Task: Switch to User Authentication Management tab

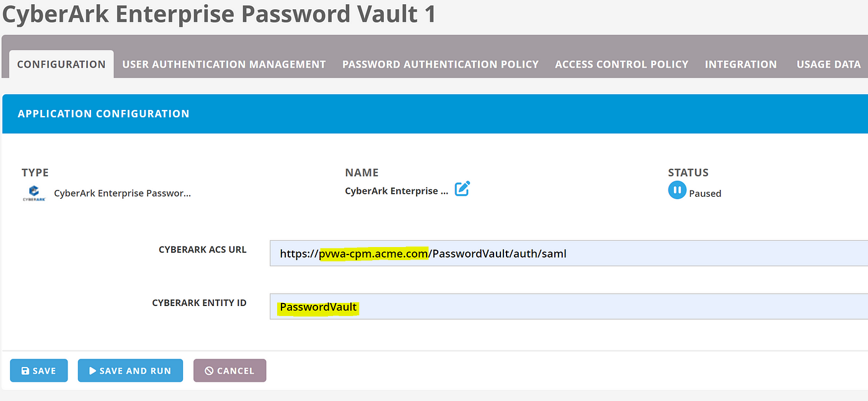Action: tap(224, 65)
